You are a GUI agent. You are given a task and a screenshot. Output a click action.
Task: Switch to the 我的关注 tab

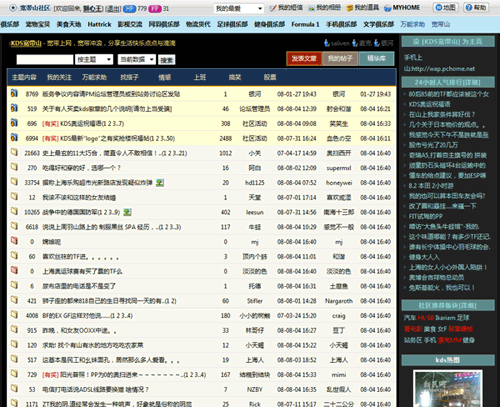[x=59, y=77]
